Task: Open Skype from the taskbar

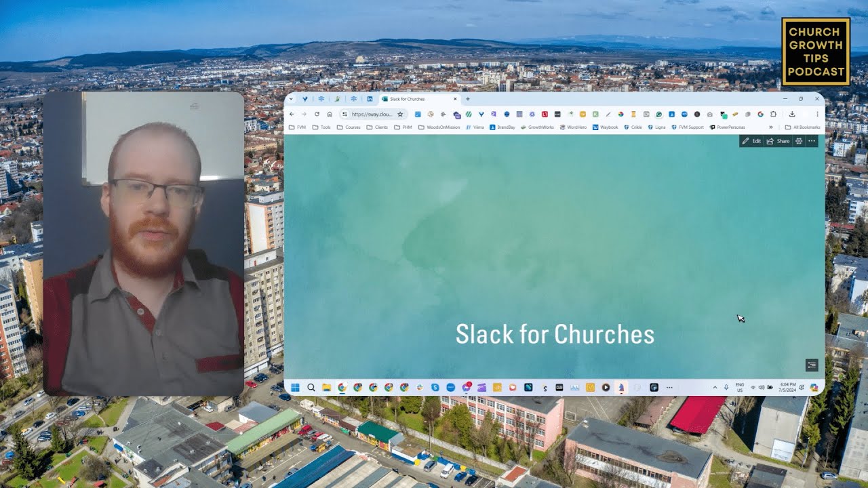Action: coord(435,388)
